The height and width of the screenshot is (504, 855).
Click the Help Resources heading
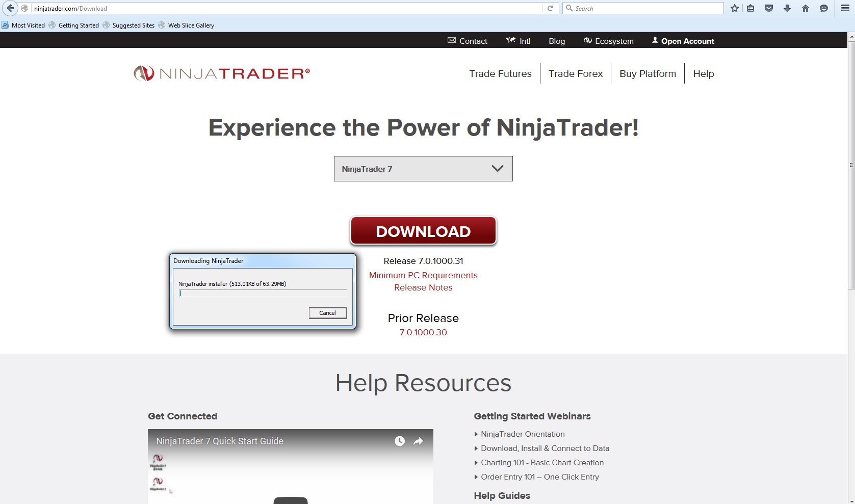click(x=423, y=383)
